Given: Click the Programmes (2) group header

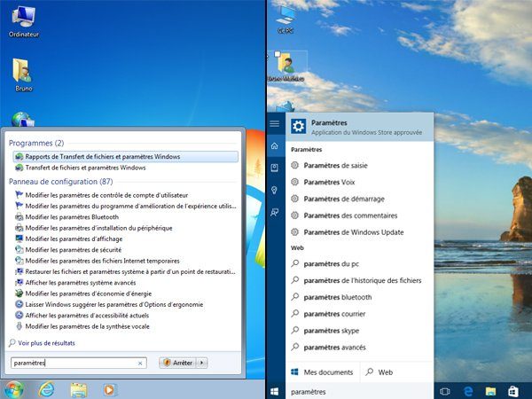Looking at the screenshot, I should pos(36,143).
